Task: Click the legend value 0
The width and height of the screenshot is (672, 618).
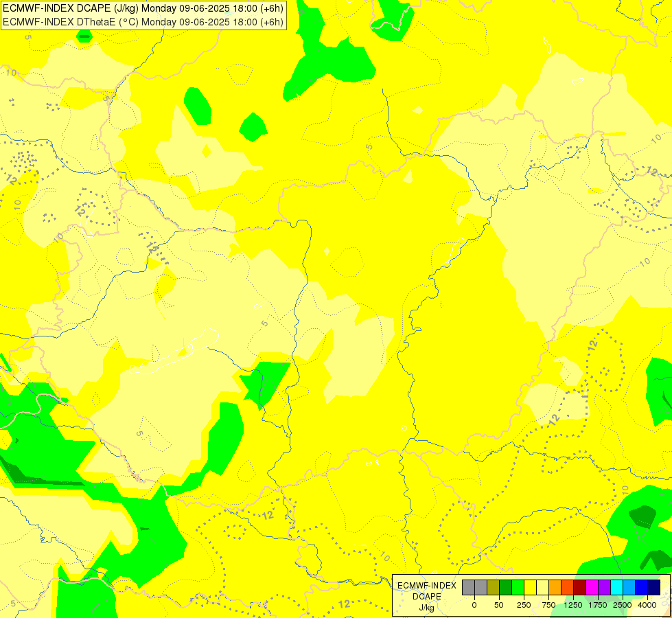Action: 474,605
